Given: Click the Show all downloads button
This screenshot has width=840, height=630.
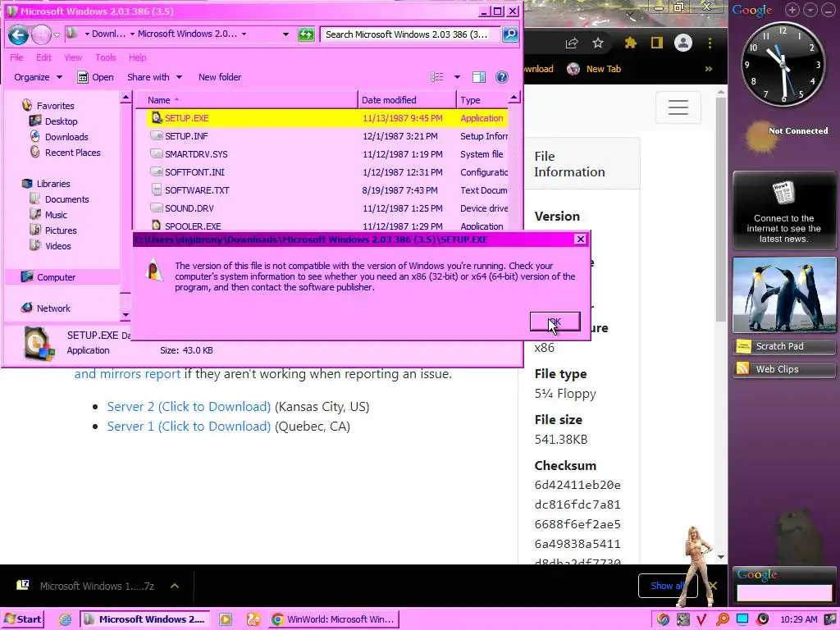Looking at the screenshot, I should [668, 586].
